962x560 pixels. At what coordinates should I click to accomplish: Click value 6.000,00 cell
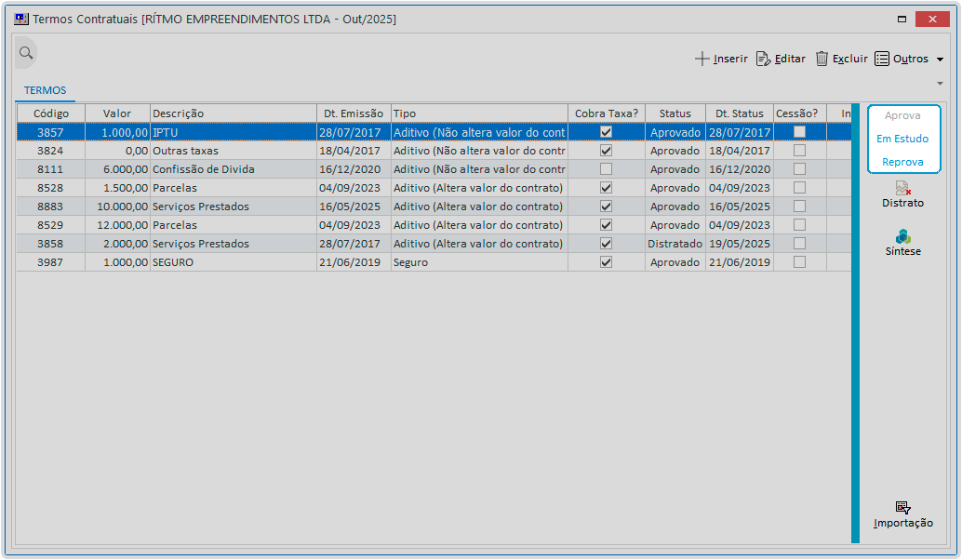click(117, 168)
